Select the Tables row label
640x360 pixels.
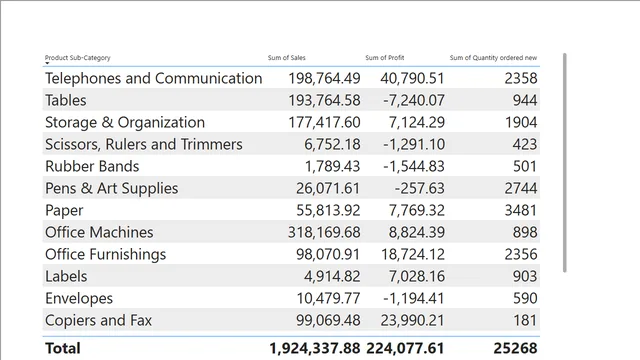[x=66, y=100]
